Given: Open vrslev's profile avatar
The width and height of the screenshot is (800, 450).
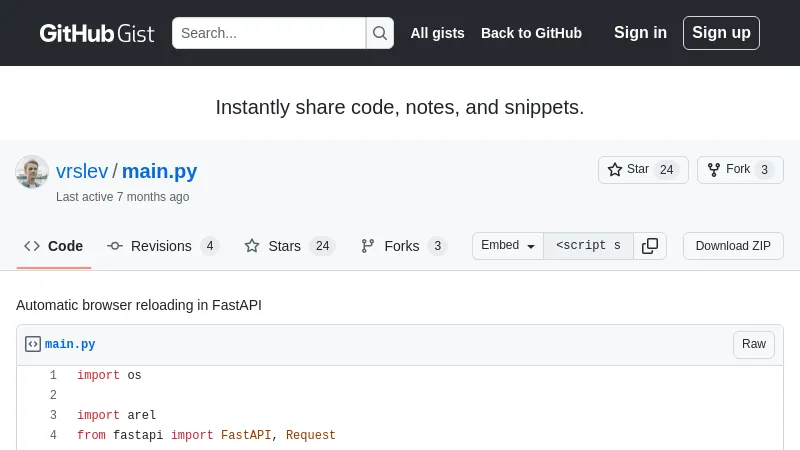Looking at the screenshot, I should click(x=32, y=172).
